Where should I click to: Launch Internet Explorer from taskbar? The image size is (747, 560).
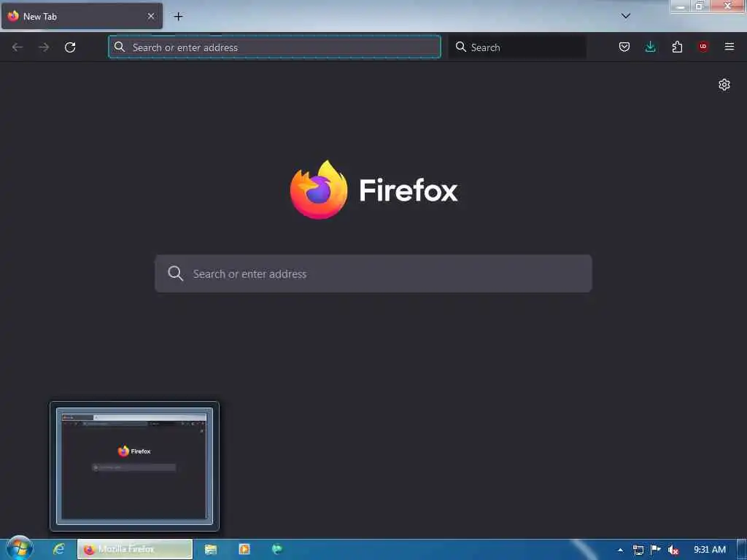58,549
